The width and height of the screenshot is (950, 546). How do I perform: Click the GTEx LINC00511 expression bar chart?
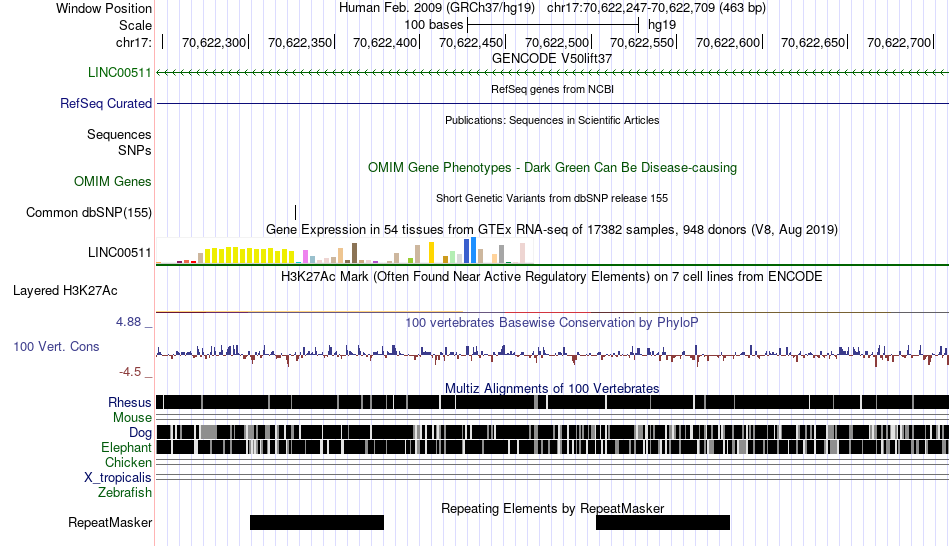coord(344,251)
